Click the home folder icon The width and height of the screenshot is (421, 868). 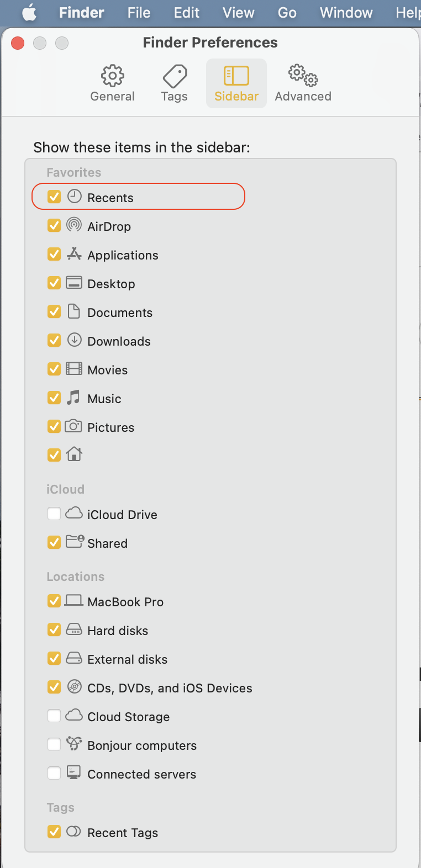click(x=74, y=454)
